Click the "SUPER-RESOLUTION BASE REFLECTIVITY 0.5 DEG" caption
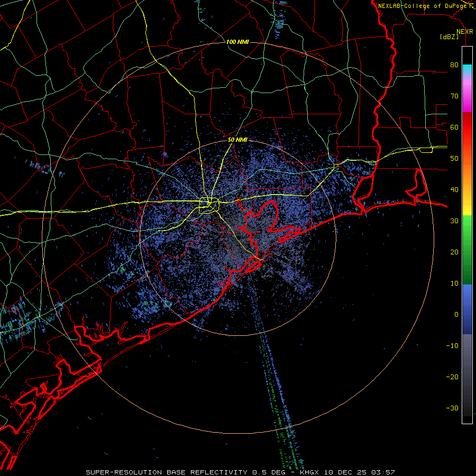This screenshot has width=476, height=476. click(x=186, y=472)
